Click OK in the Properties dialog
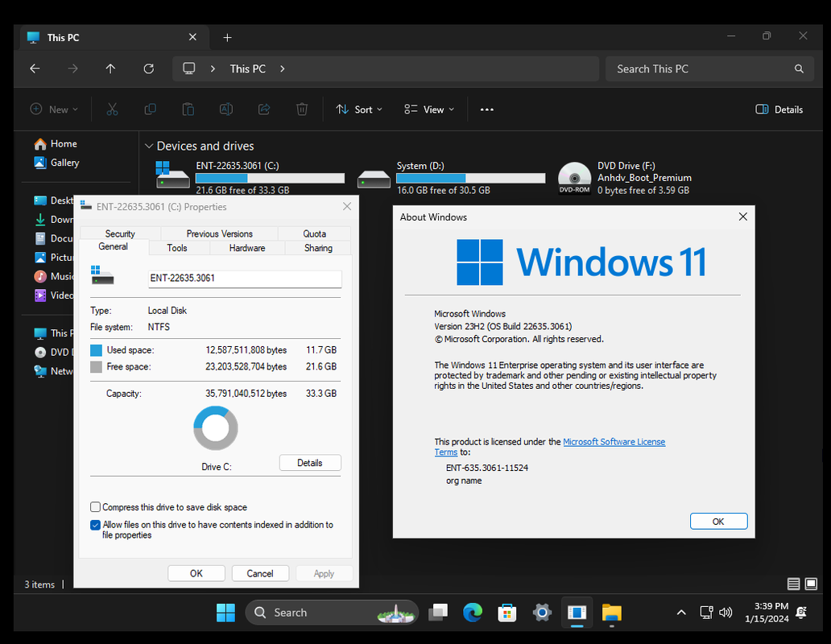 coord(196,573)
